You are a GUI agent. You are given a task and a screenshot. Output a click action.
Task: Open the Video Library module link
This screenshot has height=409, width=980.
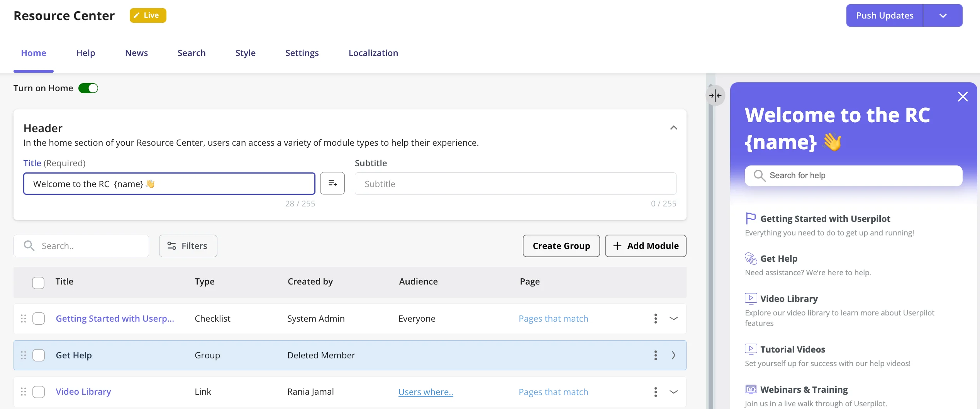pyautogui.click(x=83, y=392)
